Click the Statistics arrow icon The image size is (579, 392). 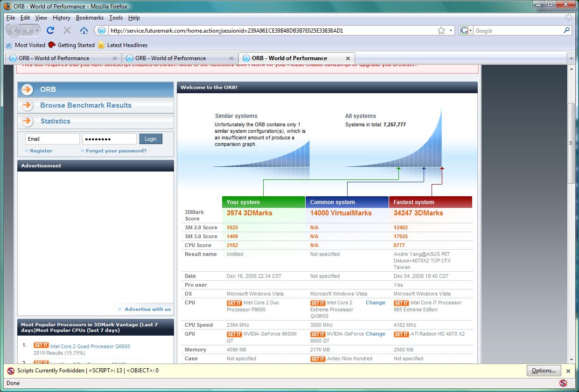coord(28,121)
